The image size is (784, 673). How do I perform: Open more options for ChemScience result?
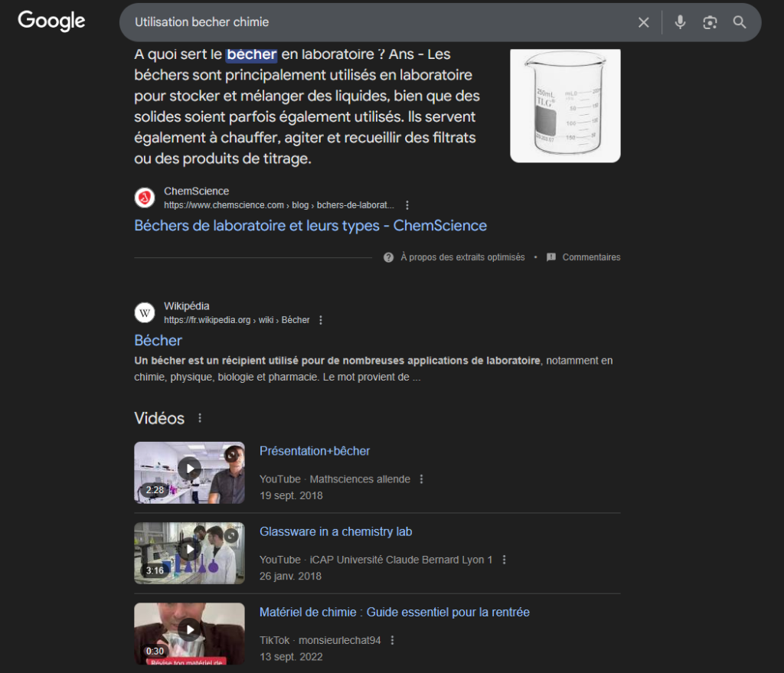pos(407,205)
